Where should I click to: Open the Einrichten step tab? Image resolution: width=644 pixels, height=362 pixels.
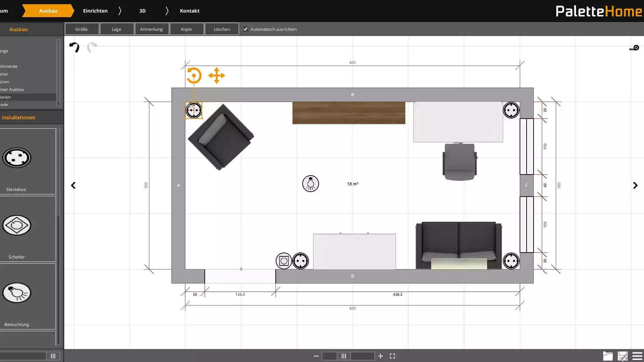[95, 11]
